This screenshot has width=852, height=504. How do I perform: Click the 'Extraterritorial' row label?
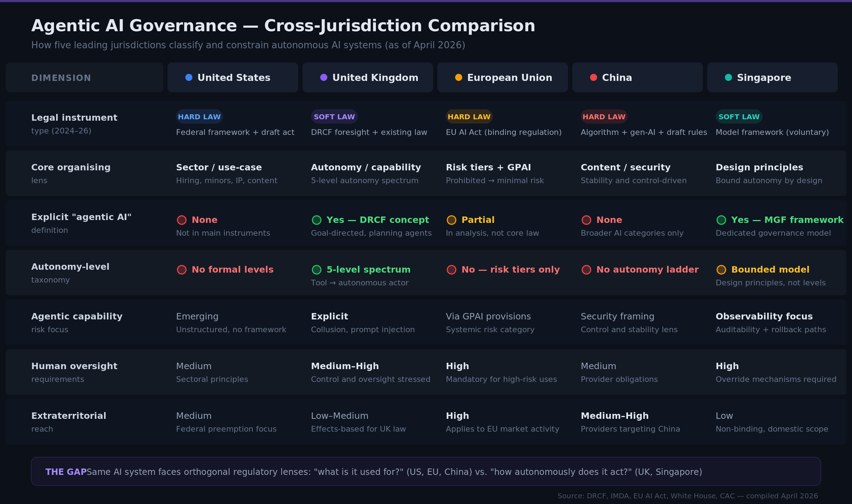[x=69, y=416]
